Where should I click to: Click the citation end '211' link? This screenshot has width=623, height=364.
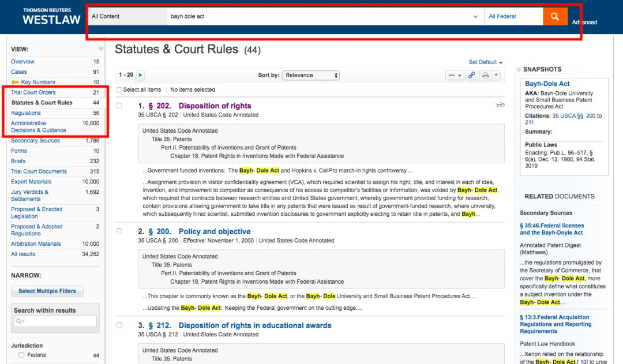click(529, 123)
